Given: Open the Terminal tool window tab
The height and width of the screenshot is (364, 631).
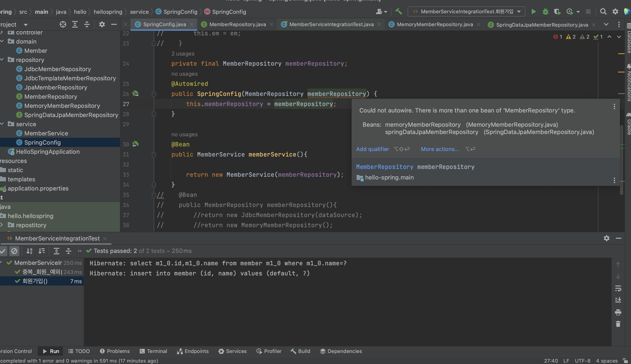Looking at the screenshot, I should pos(153,351).
